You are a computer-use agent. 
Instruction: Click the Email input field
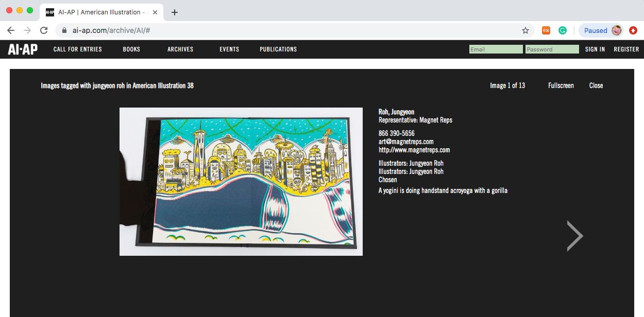click(x=496, y=49)
